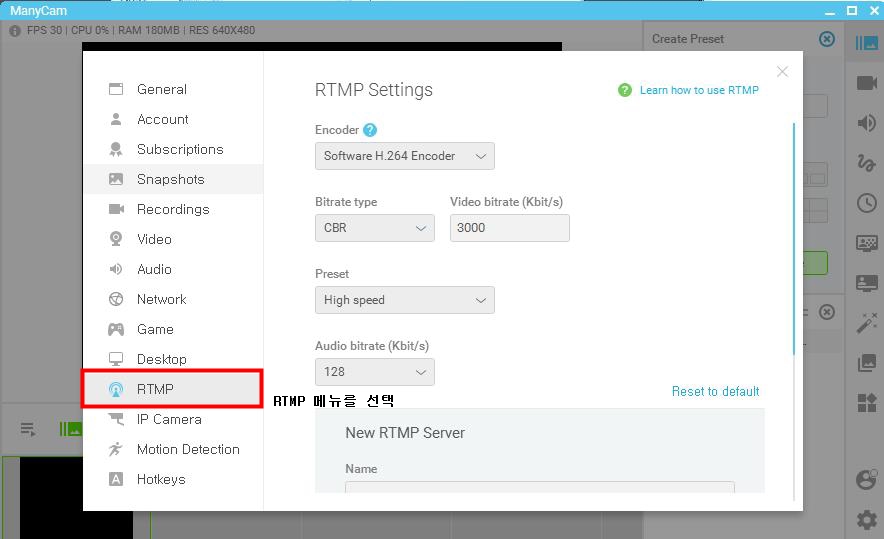Open Lower third icon in right toolbar
The width and height of the screenshot is (884, 539).
click(x=867, y=283)
